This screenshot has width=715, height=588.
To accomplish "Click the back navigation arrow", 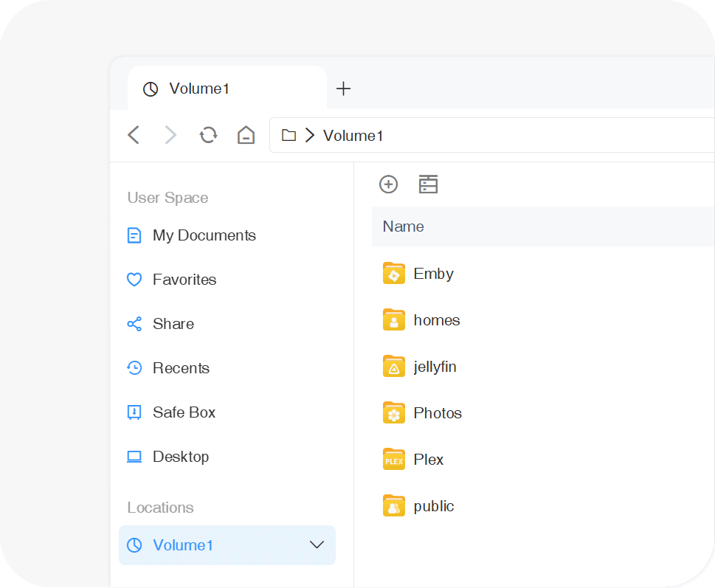I will (134, 135).
